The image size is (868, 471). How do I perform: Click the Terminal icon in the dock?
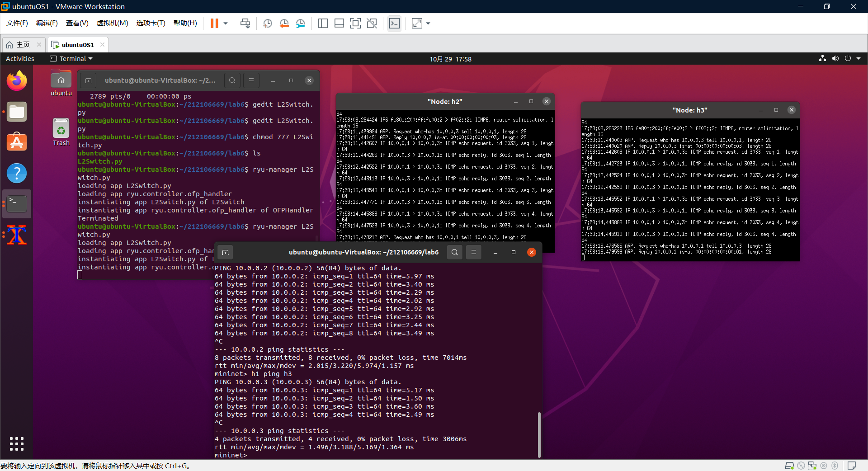17,204
